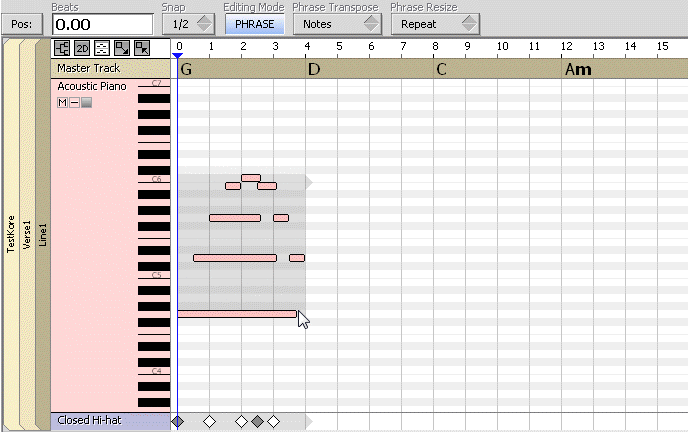Viewport: 688px width, 432px height.
Task: Select the topmost piano note near C6
Action: click(251, 178)
